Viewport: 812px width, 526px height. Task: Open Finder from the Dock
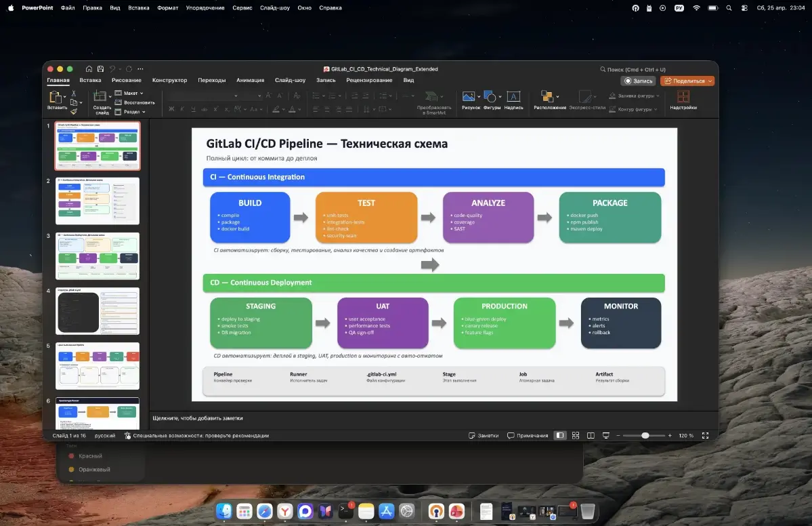[223, 512]
